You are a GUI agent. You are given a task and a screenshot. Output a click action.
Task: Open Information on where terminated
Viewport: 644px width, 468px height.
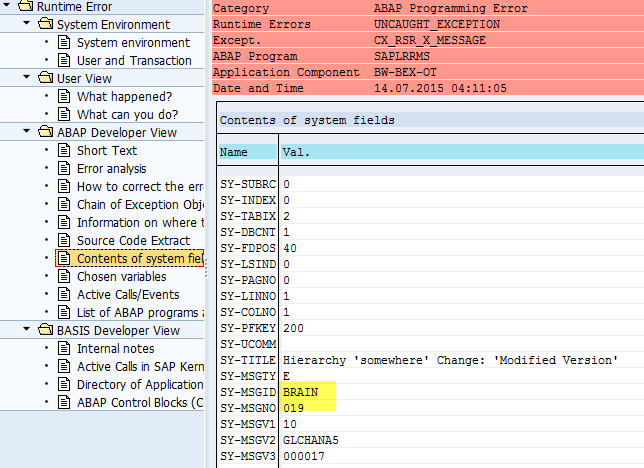coord(140,222)
